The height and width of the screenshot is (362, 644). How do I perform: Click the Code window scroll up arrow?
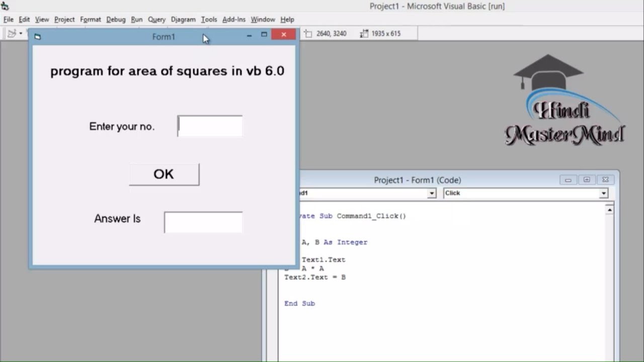[610, 210]
